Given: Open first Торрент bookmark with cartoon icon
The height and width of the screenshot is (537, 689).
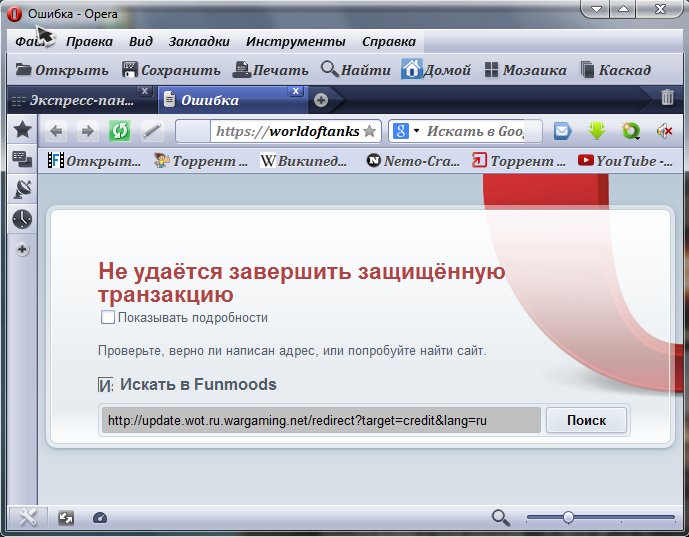Looking at the screenshot, I should tap(201, 161).
